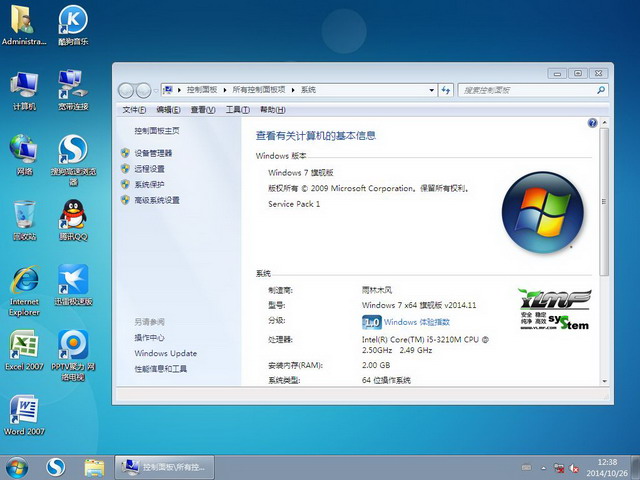Screen dimensions: 640x480
Task: Click the scrollbar down arrow
Action: tap(604, 381)
